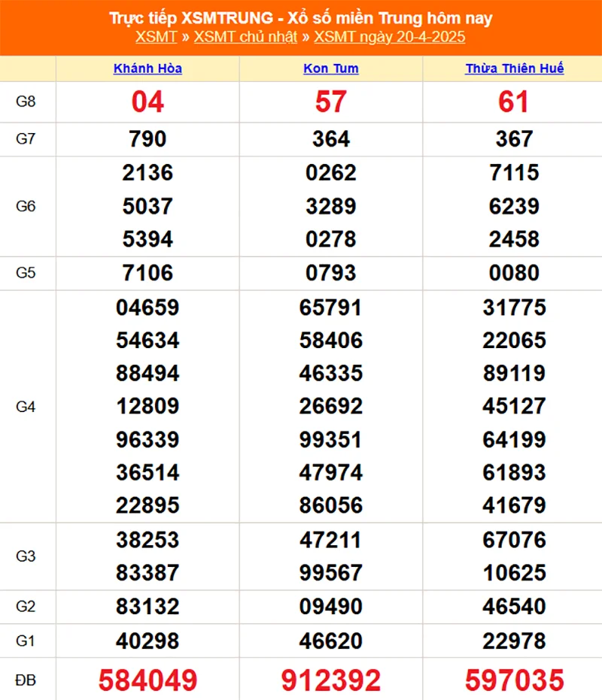Click G4 result 04659
Screen dimensions: 602x700
[x=147, y=308]
